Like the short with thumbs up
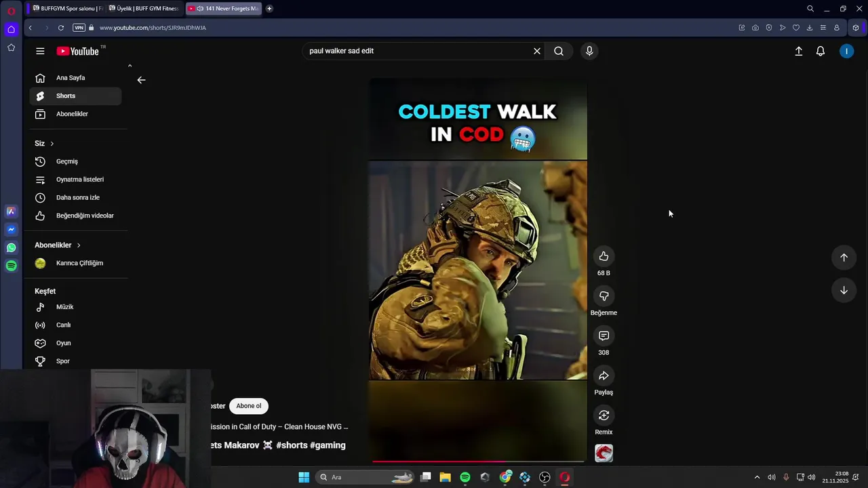Image resolution: width=868 pixels, height=488 pixels. 604,256
